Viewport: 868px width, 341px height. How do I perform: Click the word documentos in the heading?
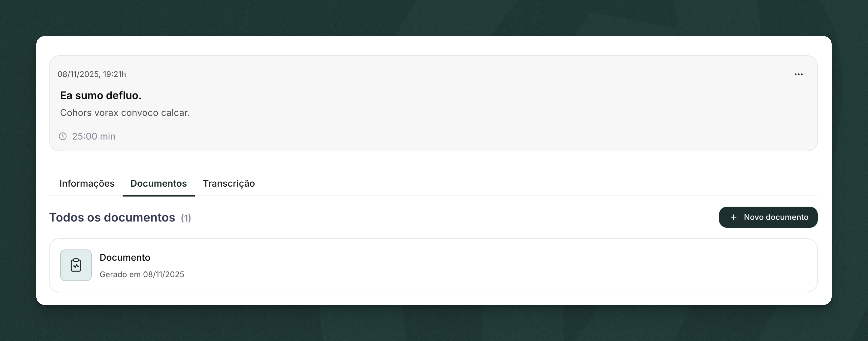point(139,217)
